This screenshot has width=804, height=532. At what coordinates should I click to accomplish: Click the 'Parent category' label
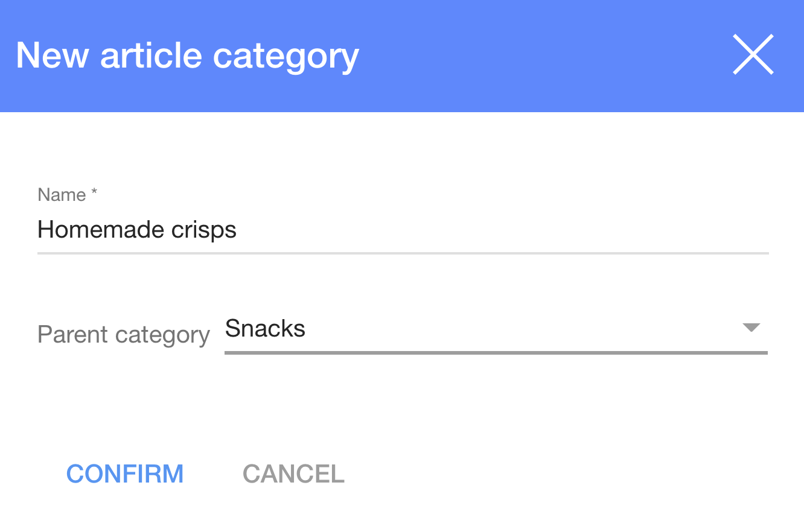tap(124, 334)
